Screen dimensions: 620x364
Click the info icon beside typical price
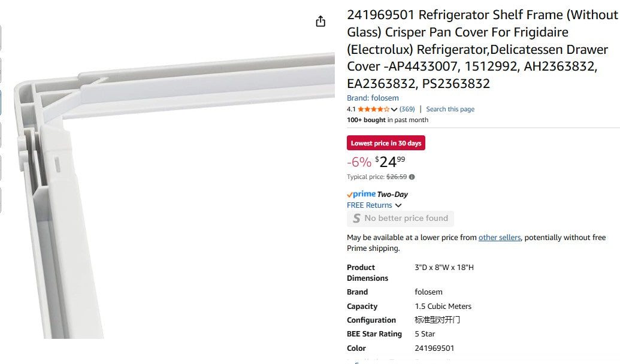coord(412,177)
